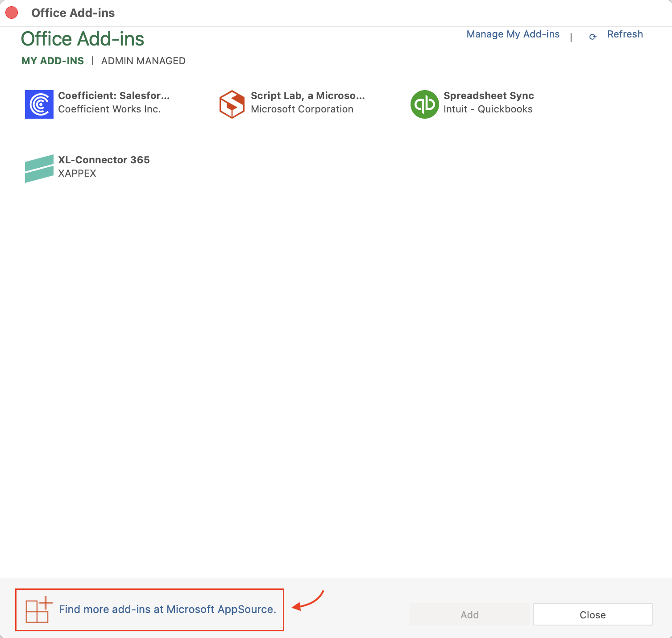Open the ADMIN MANAGED tab
This screenshot has height=638, width=672.
(x=143, y=61)
